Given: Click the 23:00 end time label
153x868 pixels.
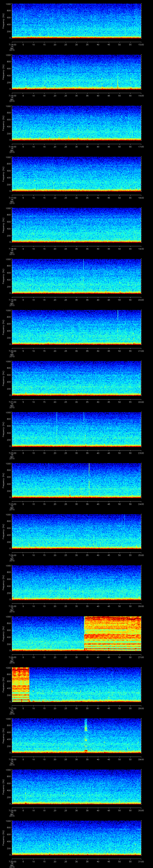Looking at the screenshot, I should [141, 453].
